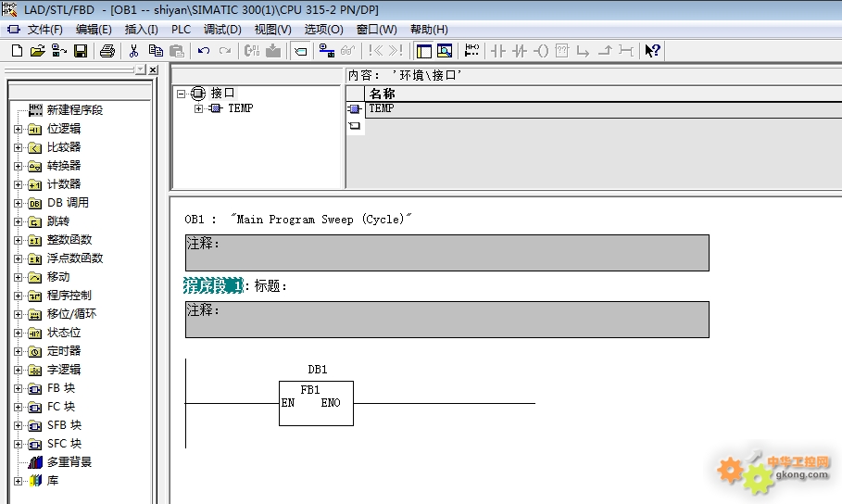Expand the 库 library node

click(18, 481)
